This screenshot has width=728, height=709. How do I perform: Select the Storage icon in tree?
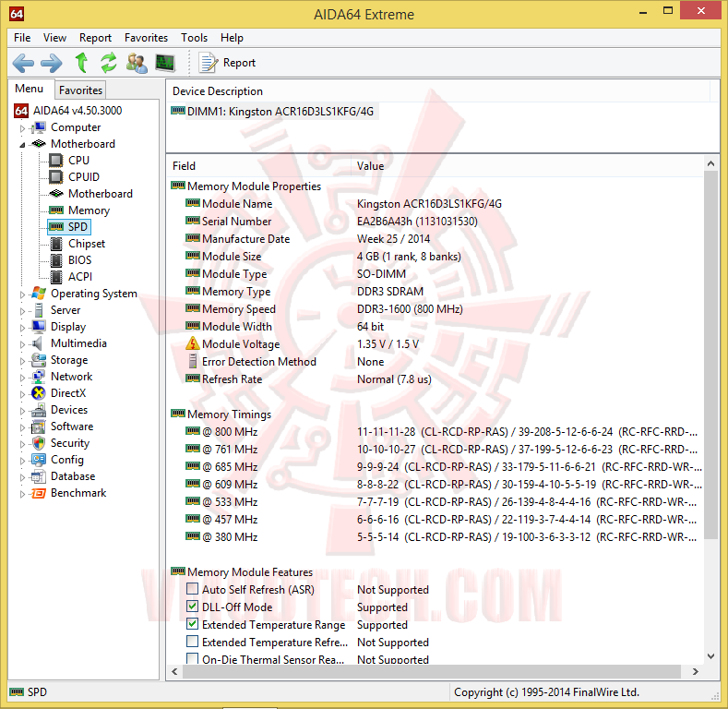pos(39,360)
